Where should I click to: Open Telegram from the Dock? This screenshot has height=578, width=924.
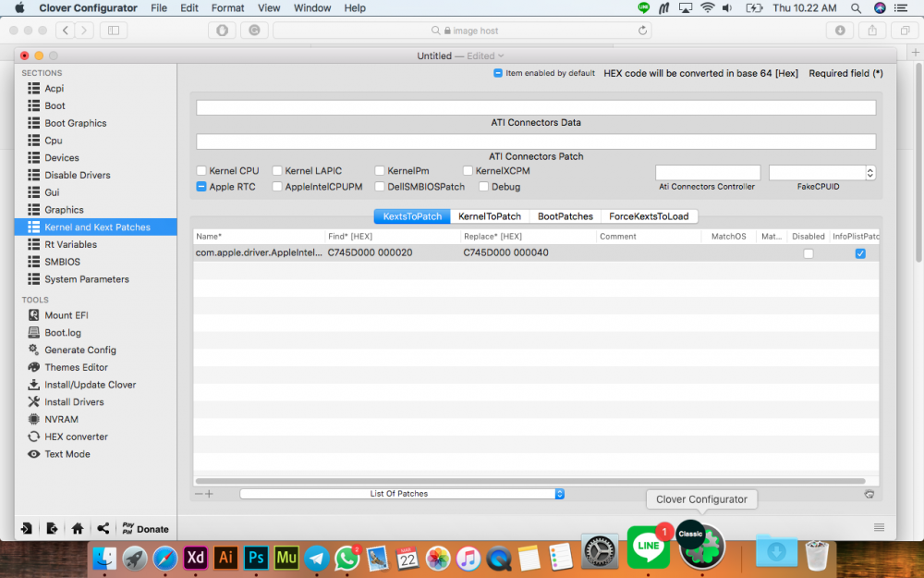point(317,558)
